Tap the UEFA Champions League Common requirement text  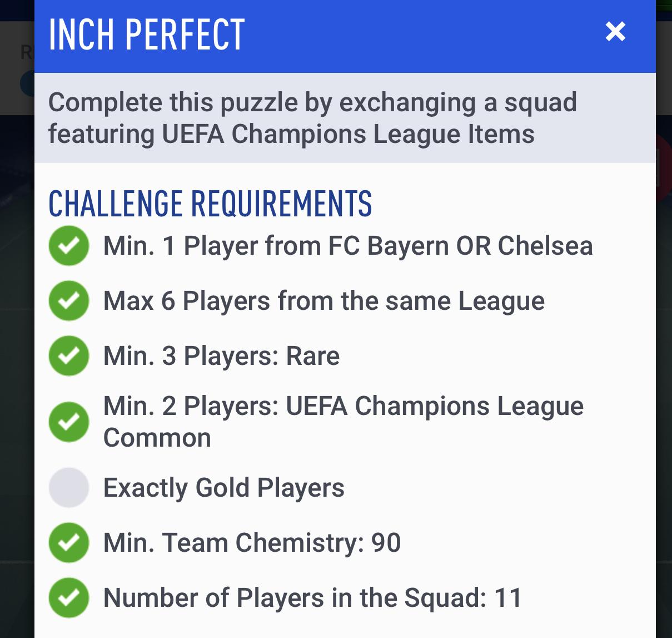[x=343, y=422]
